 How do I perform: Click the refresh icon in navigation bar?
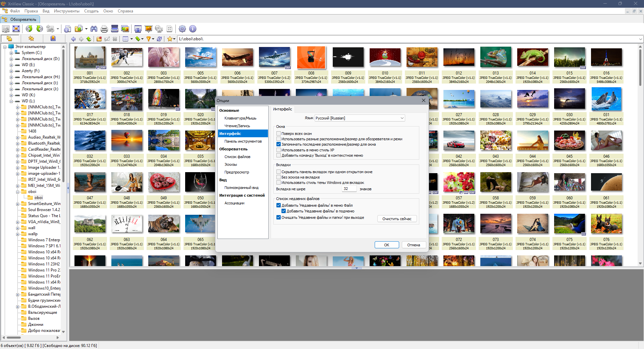[x=159, y=39]
